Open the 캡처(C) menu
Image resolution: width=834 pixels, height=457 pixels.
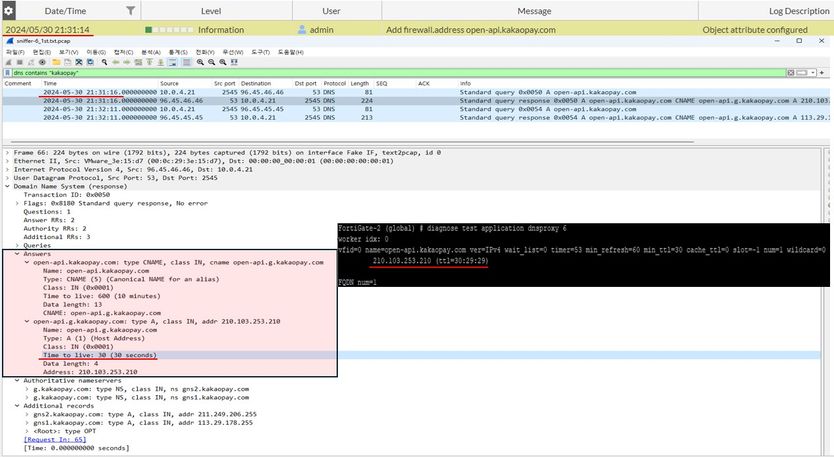[x=123, y=52]
